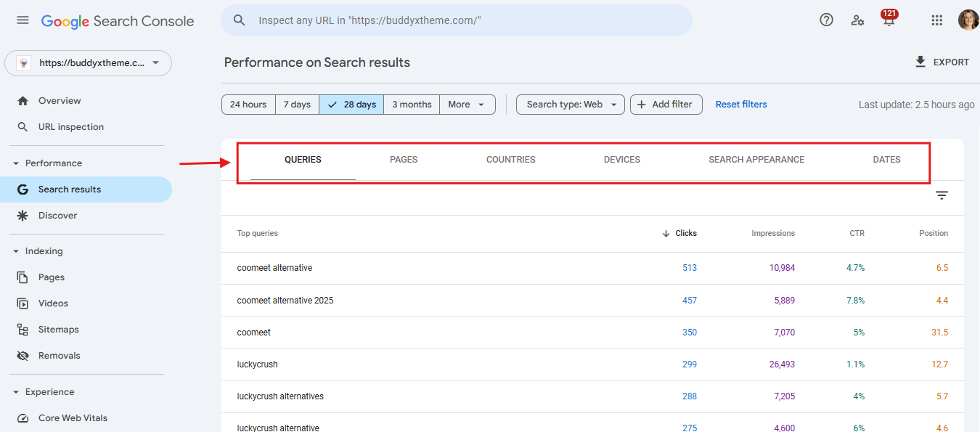
Task: Click the Add filter button
Action: tap(666, 105)
